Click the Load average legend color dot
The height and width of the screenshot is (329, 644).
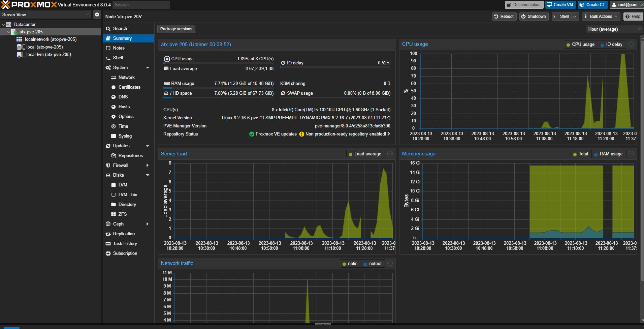pos(351,154)
